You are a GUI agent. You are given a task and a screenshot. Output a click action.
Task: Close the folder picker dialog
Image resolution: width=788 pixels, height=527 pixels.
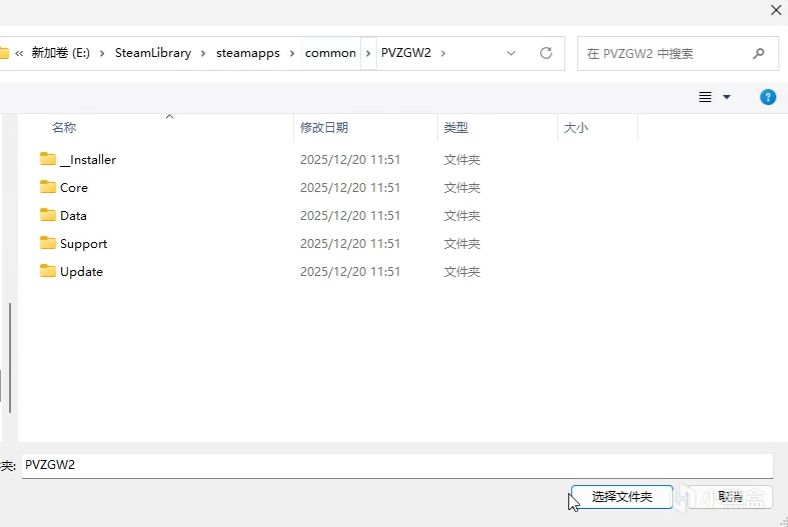775,10
